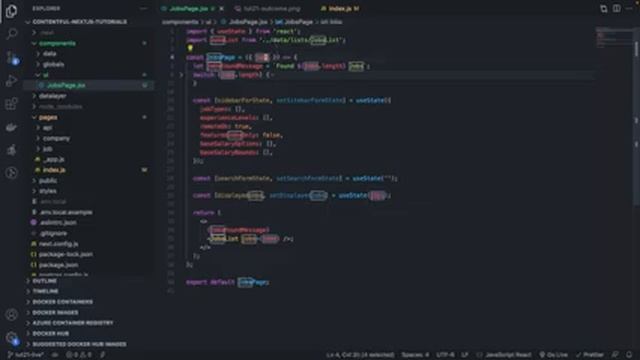This screenshot has height=360, width=640.
Task: Click the git branch indicator in status bar
Action: pyautogui.click(x=26, y=355)
